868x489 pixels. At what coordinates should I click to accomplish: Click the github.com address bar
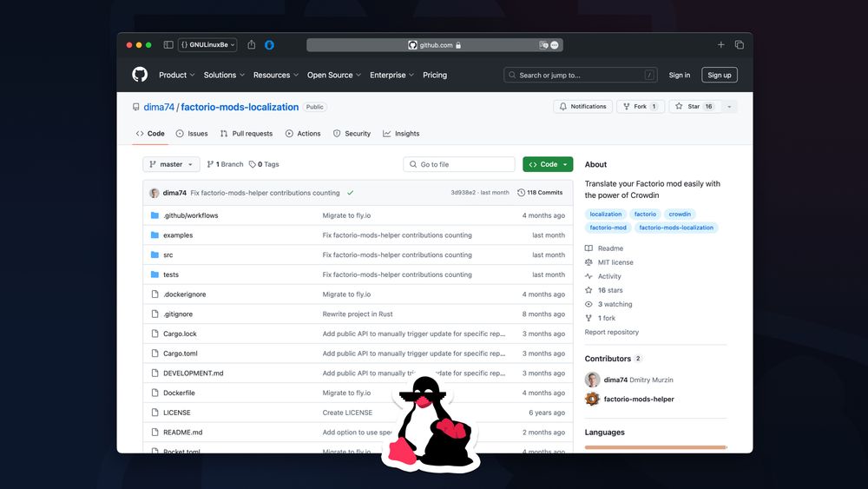pos(435,45)
